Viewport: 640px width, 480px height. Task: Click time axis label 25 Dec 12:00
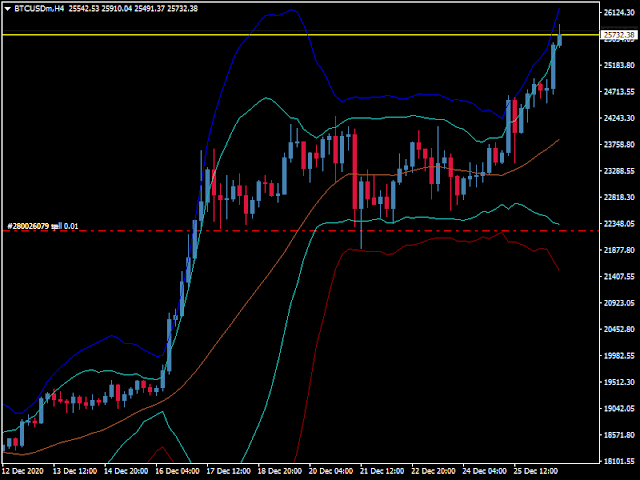[x=536, y=471]
